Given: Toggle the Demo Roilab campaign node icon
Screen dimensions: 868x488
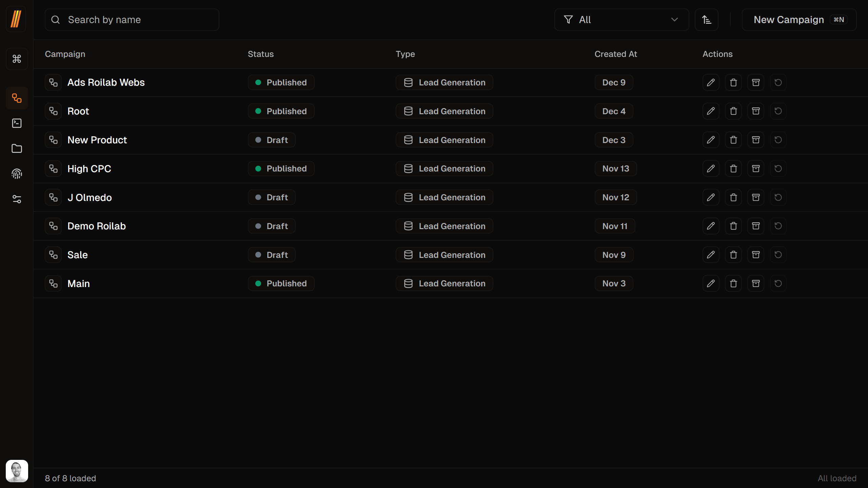Looking at the screenshot, I should [53, 226].
